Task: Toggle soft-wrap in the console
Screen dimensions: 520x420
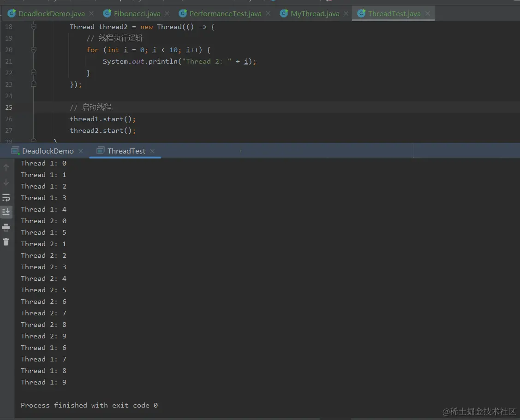Action: pyautogui.click(x=6, y=198)
